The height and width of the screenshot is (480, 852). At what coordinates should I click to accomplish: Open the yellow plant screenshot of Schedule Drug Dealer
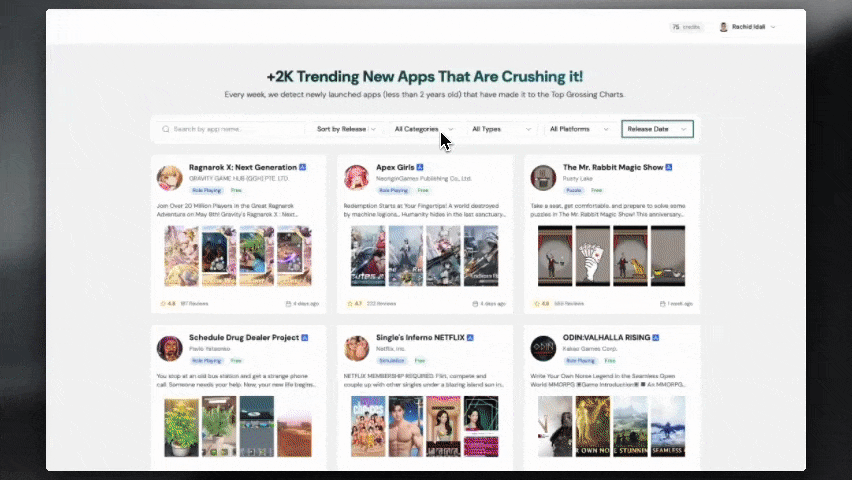click(x=181, y=427)
